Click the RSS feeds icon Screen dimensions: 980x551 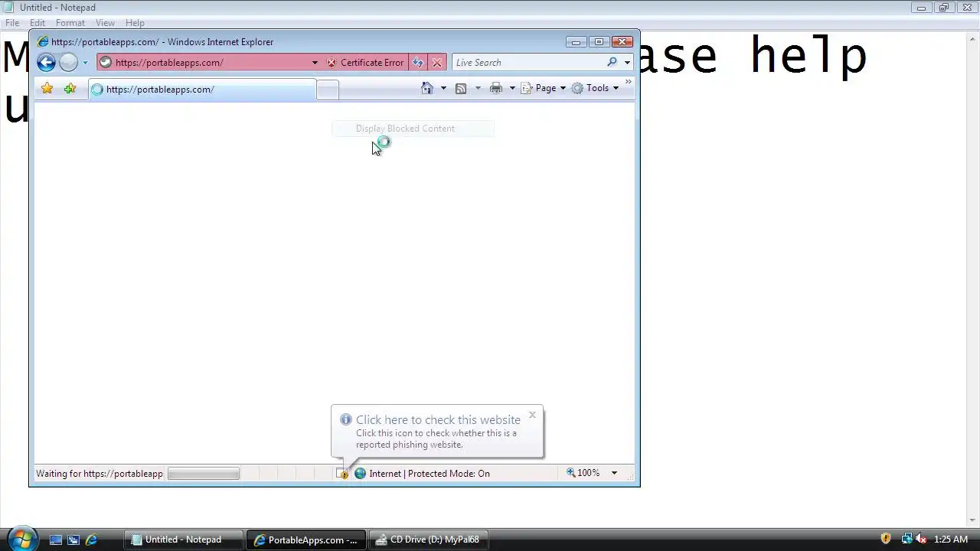(461, 88)
